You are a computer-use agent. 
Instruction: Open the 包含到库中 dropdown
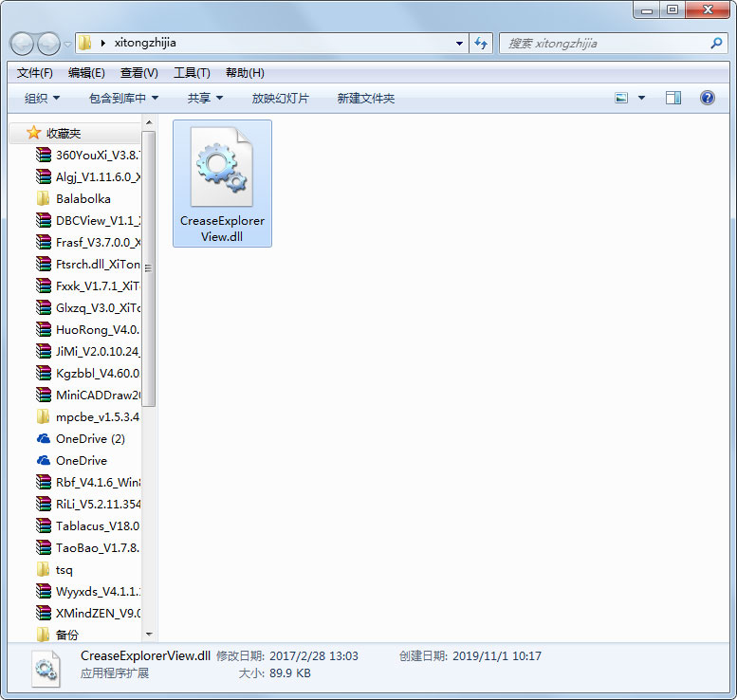tap(123, 98)
